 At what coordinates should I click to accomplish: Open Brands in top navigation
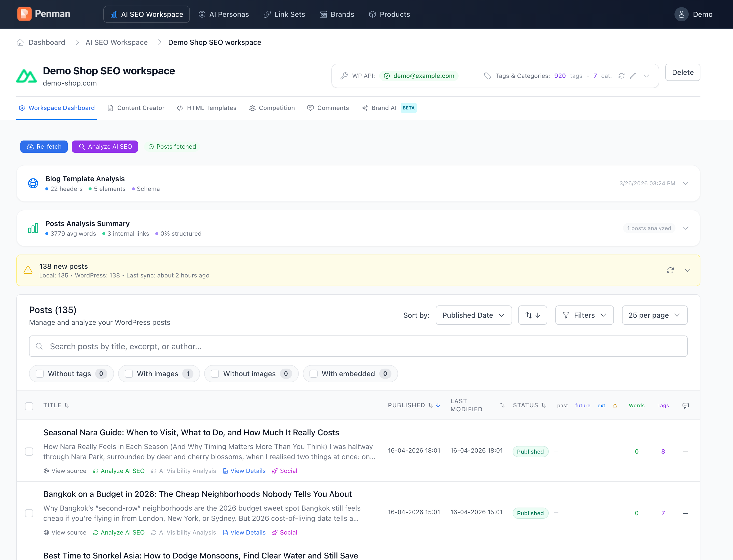click(x=337, y=14)
